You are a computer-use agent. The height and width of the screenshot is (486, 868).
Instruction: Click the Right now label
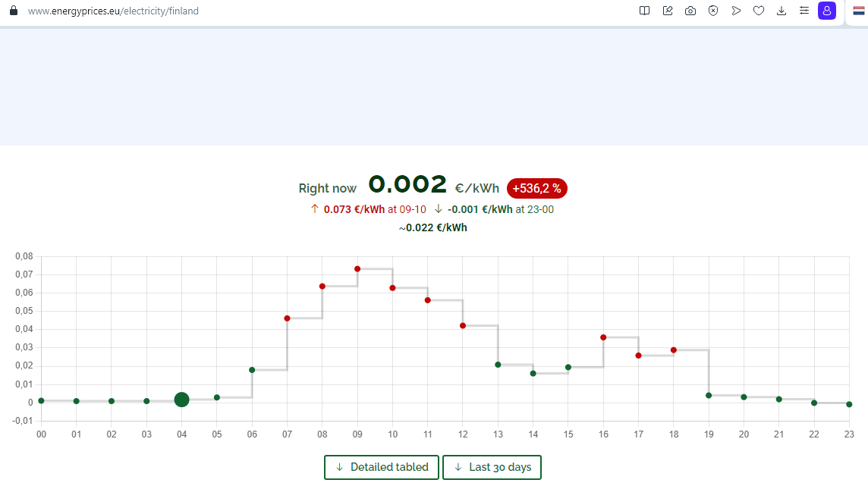click(x=328, y=189)
